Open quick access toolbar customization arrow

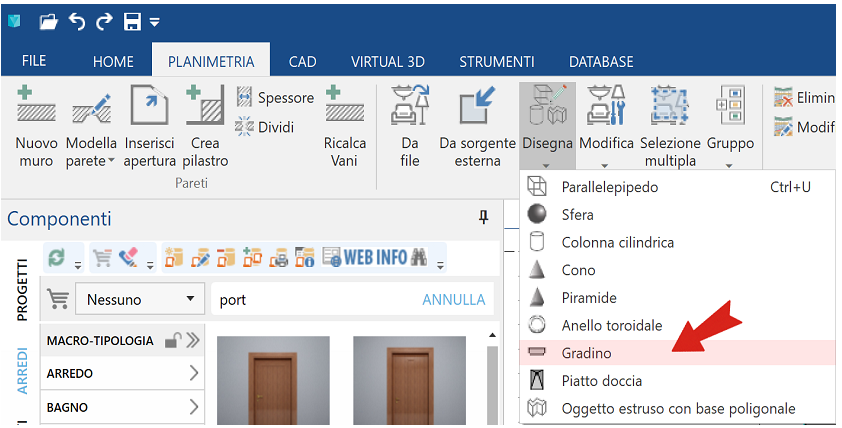tap(155, 23)
